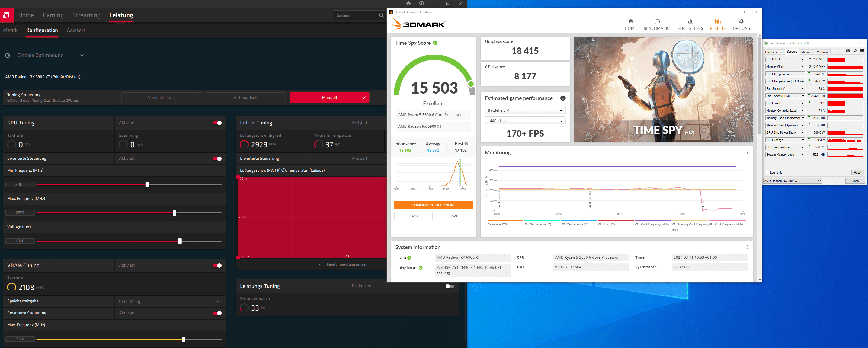Open the 1440p Ultra resolution dropdown
Image resolution: width=868 pixels, height=348 pixels.
coord(525,121)
